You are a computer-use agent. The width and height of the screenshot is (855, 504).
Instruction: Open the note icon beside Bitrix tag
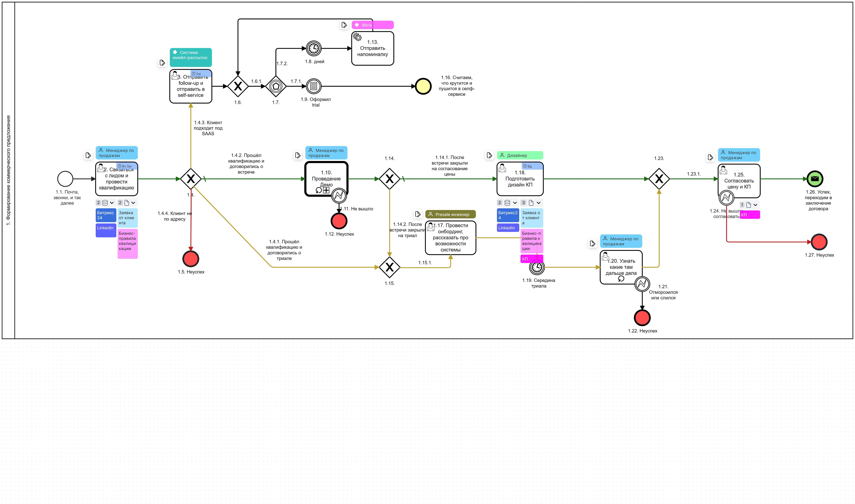(344, 25)
